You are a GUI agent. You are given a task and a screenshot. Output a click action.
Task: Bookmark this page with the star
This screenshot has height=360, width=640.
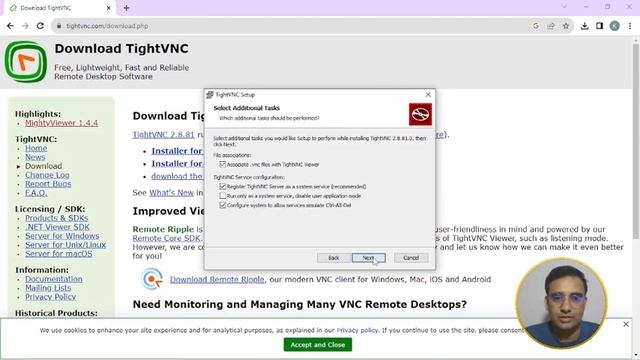click(566, 26)
